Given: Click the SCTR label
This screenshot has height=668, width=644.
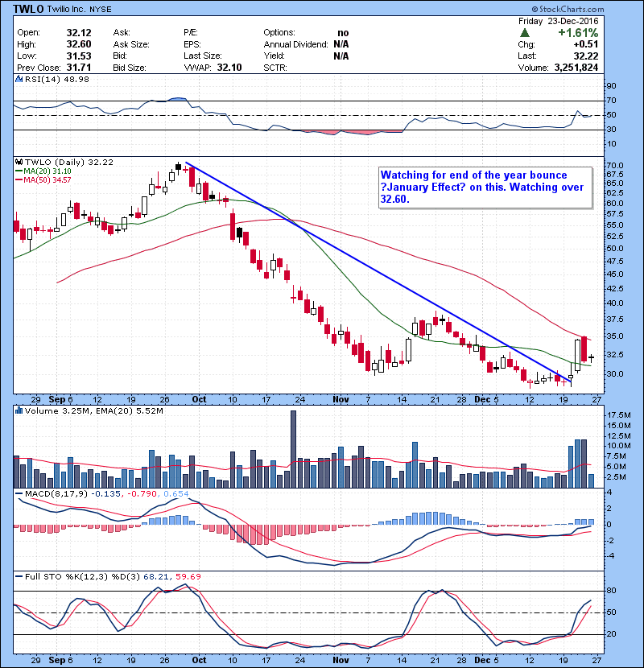Looking at the screenshot, I should pyautogui.click(x=275, y=68).
